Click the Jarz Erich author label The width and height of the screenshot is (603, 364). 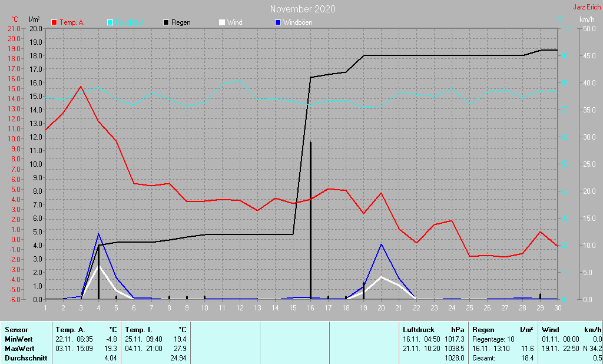(x=587, y=7)
